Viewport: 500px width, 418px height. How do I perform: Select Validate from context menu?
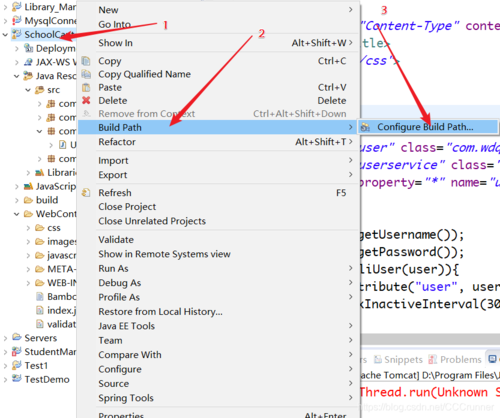(x=219, y=240)
